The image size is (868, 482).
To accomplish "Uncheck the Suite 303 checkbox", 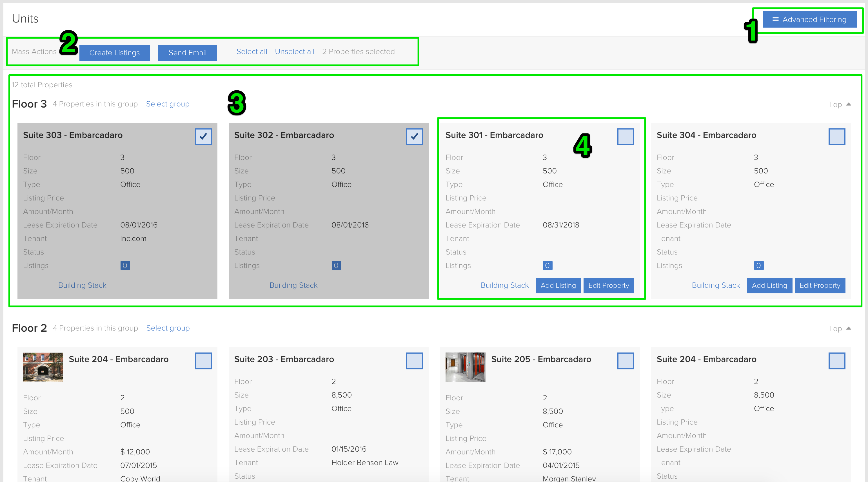I will click(203, 137).
